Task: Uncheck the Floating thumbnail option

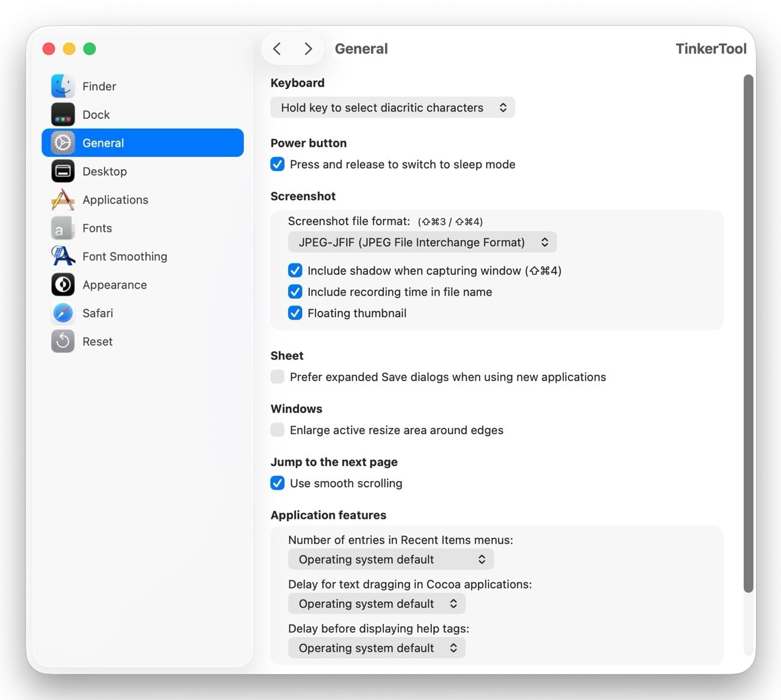Action: pyautogui.click(x=295, y=313)
